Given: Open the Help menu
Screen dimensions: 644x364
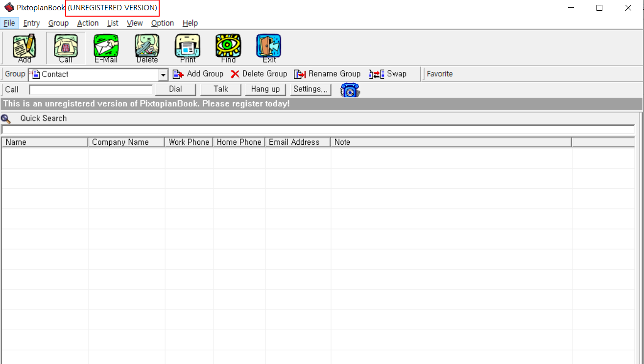Looking at the screenshot, I should 190,23.
